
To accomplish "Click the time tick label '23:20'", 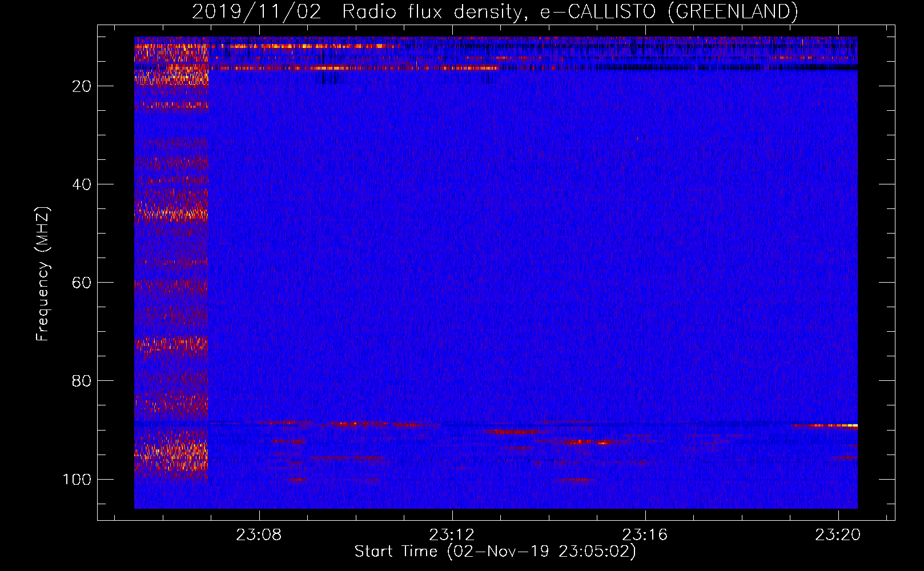I will click(838, 535).
